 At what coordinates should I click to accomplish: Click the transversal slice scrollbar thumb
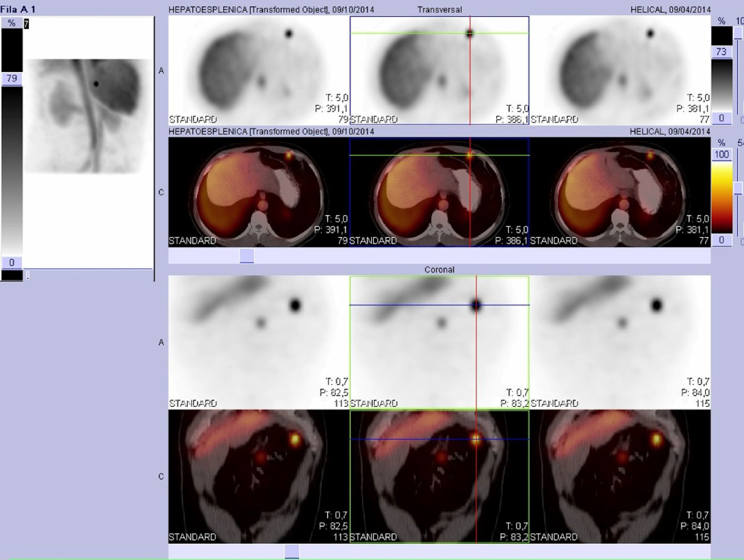(x=247, y=256)
